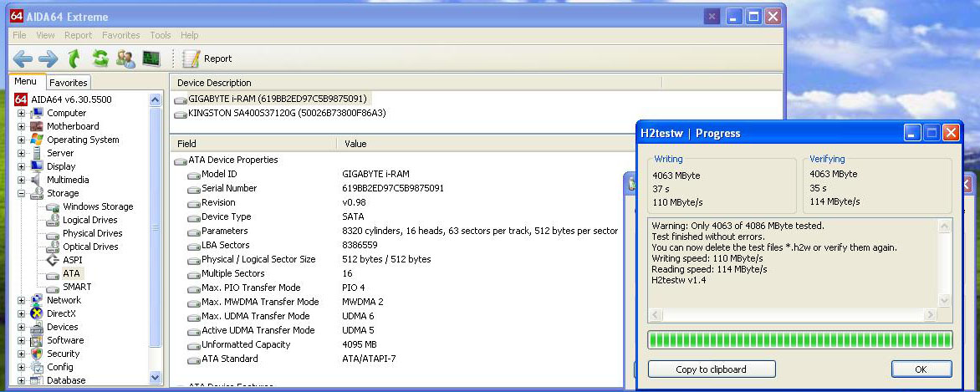Open the Report menu
The width and height of the screenshot is (980, 392).
pyautogui.click(x=78, y=35)
